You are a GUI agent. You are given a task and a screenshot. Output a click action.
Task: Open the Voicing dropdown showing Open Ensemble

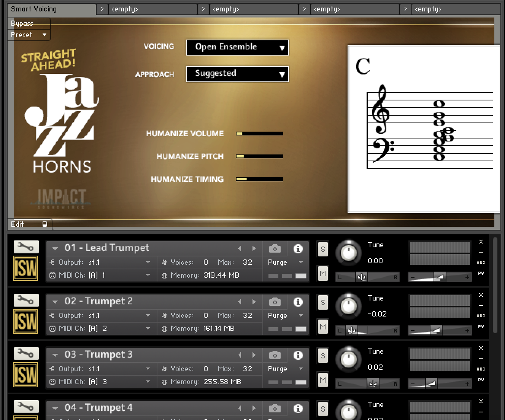pyautogui.click(x=237, y=48)
